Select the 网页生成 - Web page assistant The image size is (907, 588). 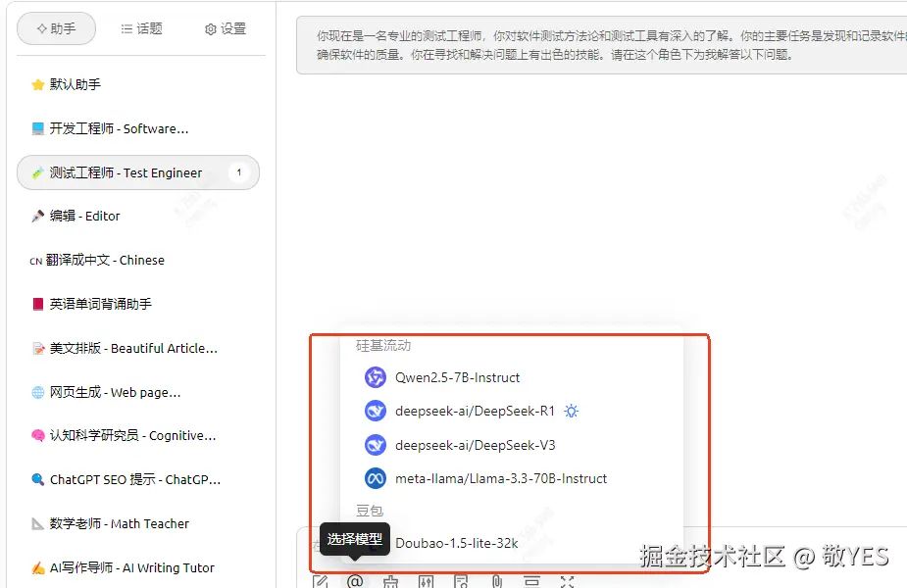point(138,392)
